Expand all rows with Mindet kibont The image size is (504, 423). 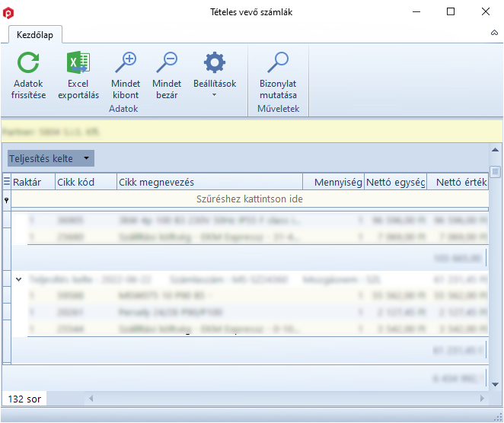pos(125,63)
